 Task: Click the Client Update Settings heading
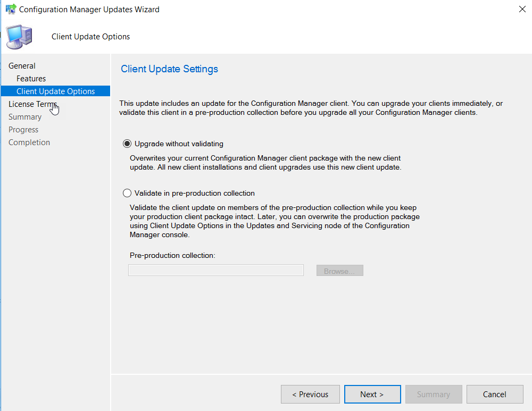tap(169, 69)
